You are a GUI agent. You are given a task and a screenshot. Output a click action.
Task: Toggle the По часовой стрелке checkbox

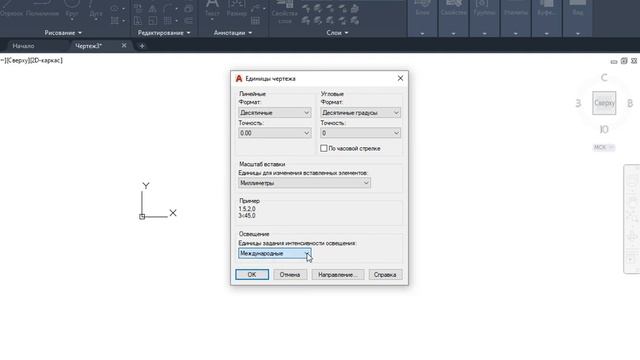(x=324, y=148)
